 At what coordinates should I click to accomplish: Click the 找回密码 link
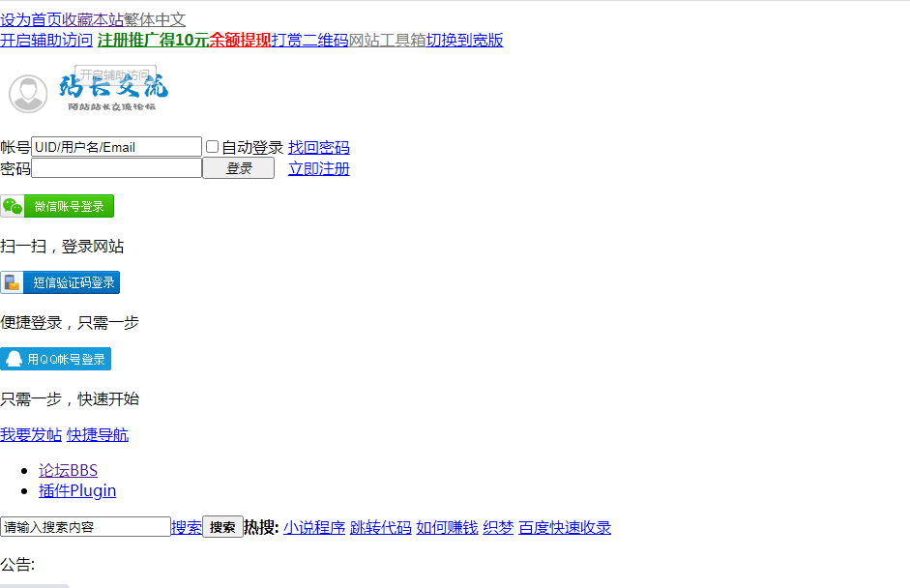coord(319,147)
